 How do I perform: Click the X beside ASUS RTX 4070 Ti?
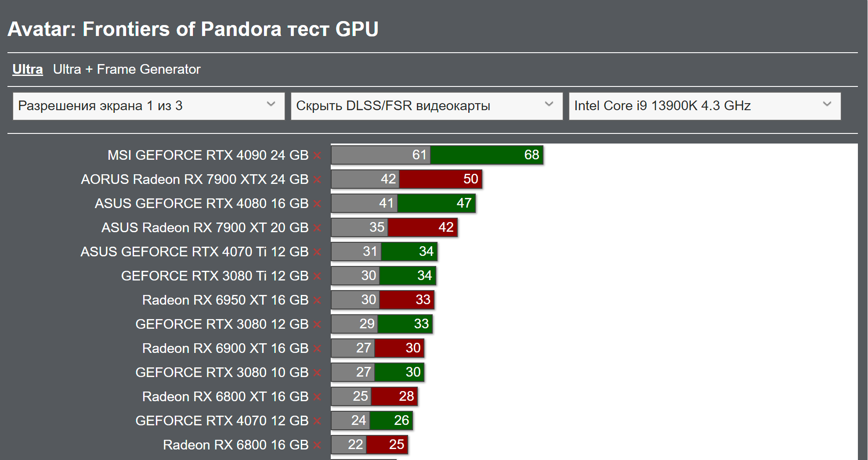pos(317,252)
